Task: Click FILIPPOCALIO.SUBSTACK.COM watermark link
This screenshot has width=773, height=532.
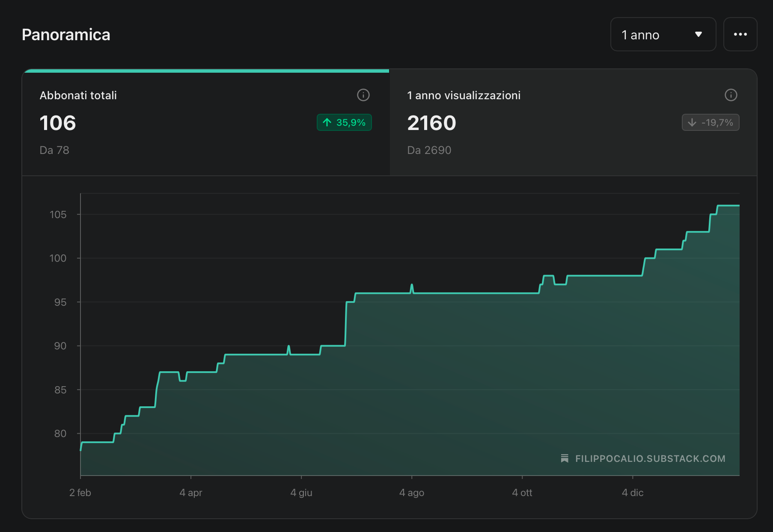Action: (x=650, y=458)
